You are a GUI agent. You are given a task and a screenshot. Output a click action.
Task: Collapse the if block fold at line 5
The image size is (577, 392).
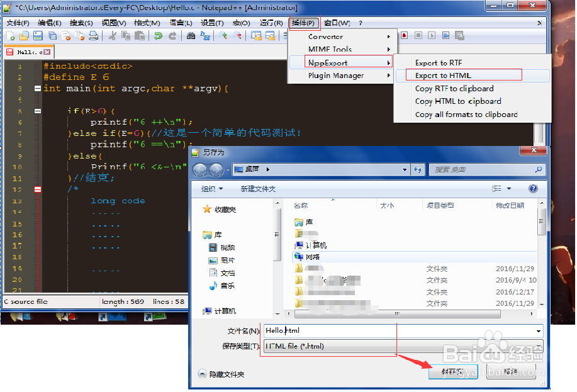click(38, 111)
